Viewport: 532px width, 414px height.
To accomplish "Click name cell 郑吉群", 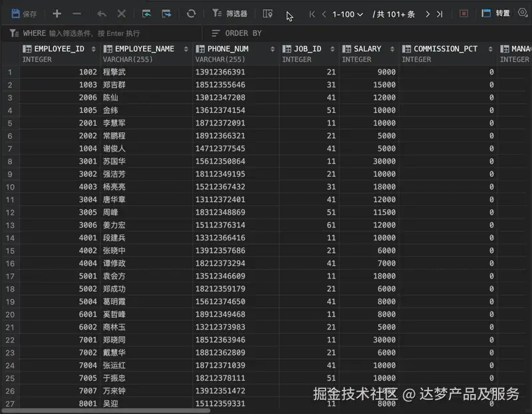I will tap(146, 85).
